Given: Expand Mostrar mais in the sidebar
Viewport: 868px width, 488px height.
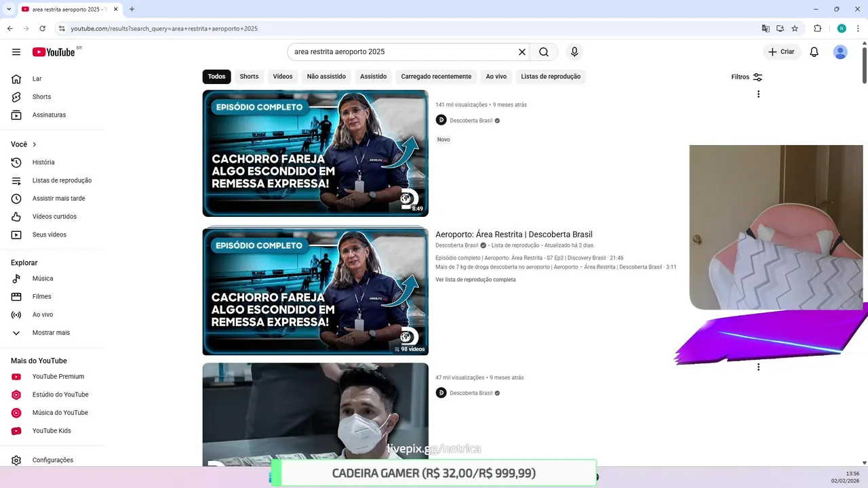Looking at the screenshot, I should pyautogui.click(x=52, y=333).
